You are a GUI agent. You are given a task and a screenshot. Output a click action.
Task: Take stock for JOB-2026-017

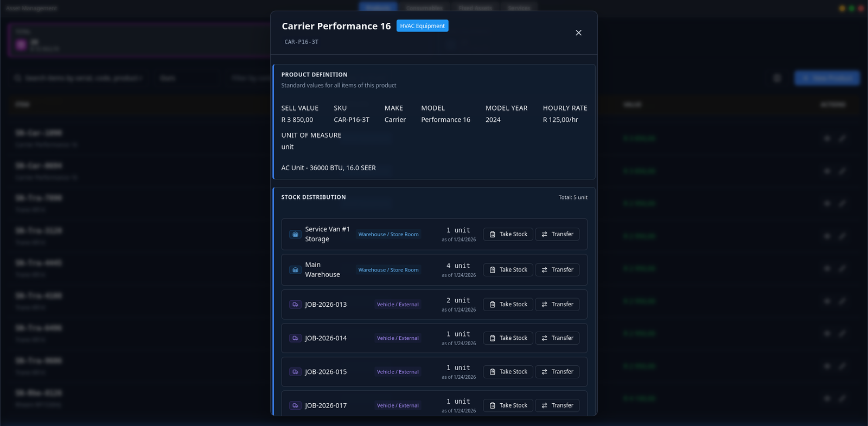click(508, 405)
